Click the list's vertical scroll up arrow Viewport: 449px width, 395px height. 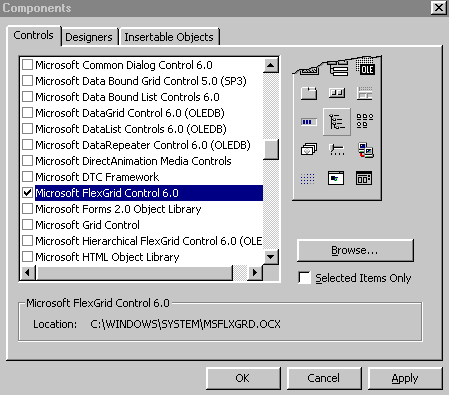click(271, 65)
